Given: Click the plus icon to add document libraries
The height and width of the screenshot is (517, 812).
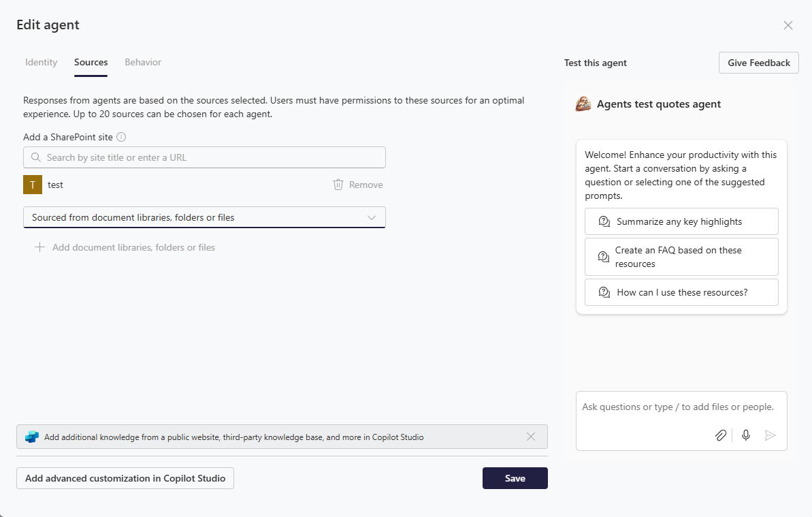Looking at the screenshot, I should tap(39, 247).
